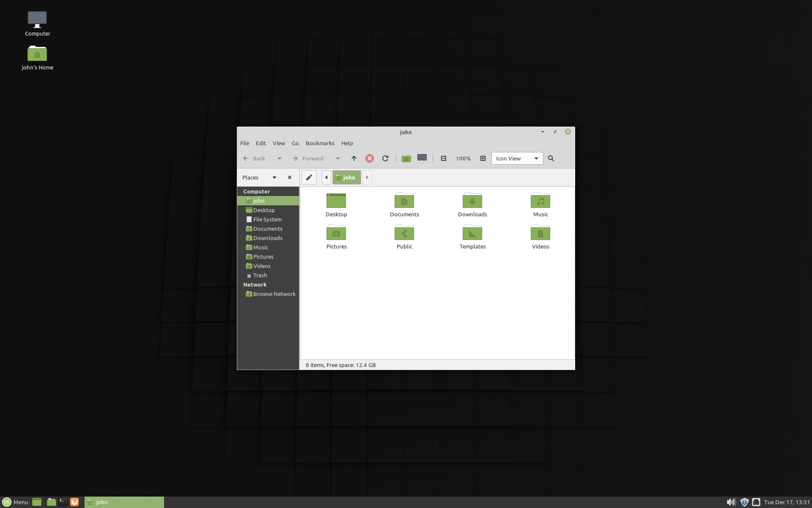This screenshot has height=508, width=812.
Task: Open the search magnifier icon
Action: pos(551,158)
